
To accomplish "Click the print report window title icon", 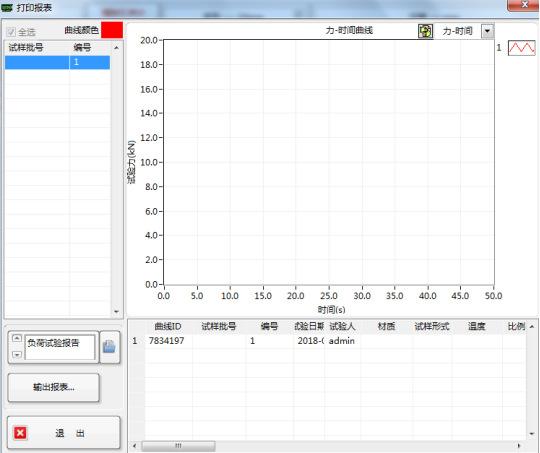I will [7, 7].
